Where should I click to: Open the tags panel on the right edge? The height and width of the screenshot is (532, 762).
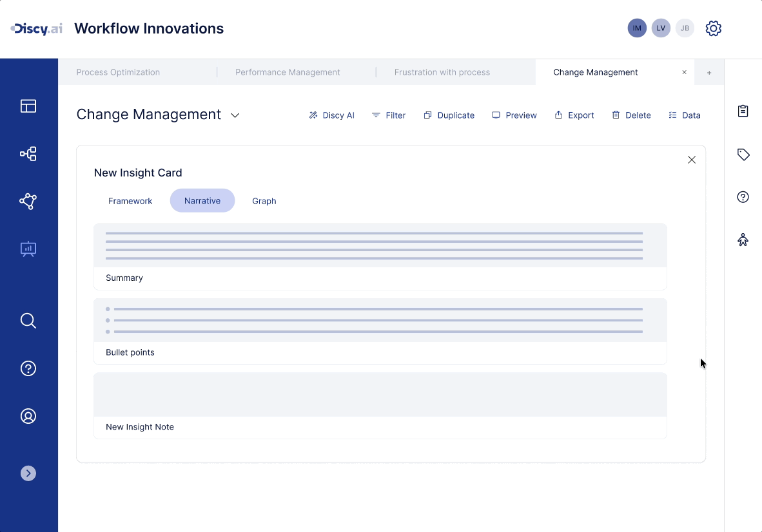[x=743, y=155]
